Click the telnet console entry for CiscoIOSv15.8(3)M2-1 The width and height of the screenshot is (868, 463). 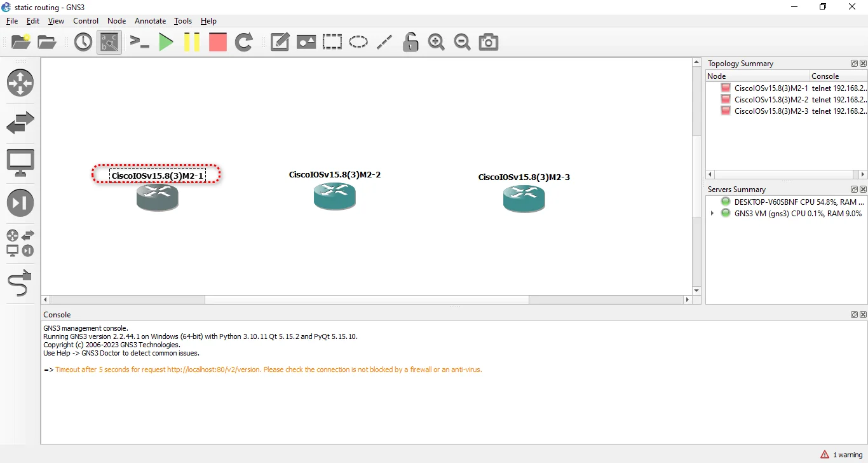pyautogui.click(x=839, y=88)
